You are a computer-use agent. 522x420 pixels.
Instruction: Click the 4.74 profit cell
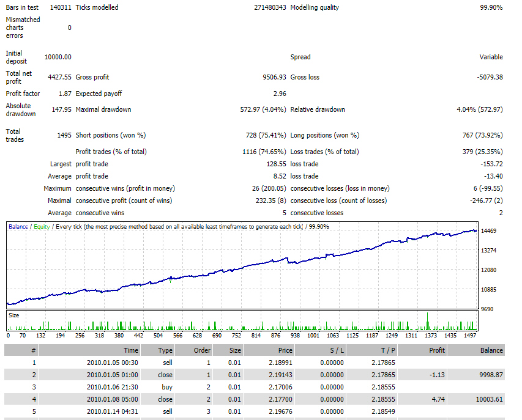pos(438,399)
